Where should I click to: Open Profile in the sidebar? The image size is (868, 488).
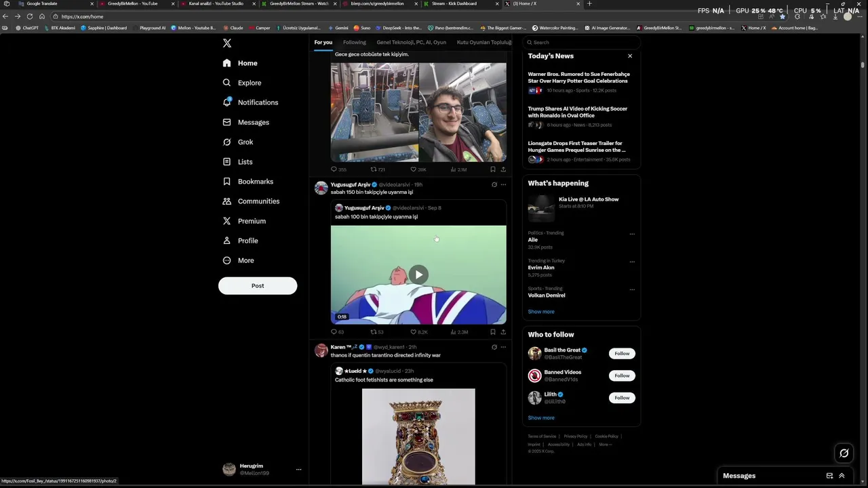click(240, 241)
